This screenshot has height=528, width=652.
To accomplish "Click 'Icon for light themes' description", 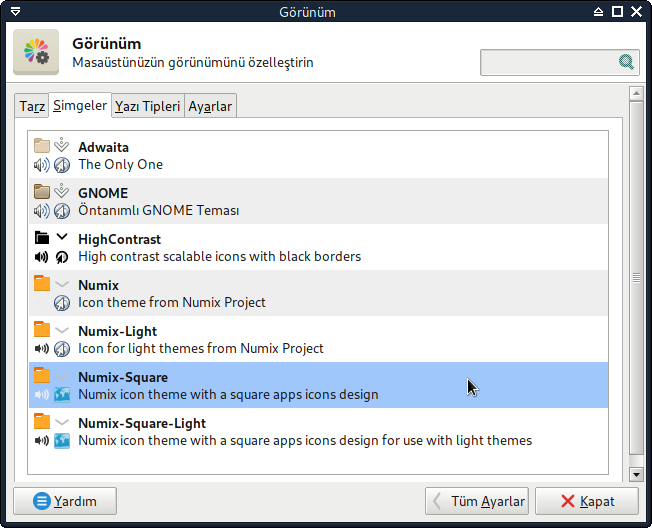I will pos(201,349).
